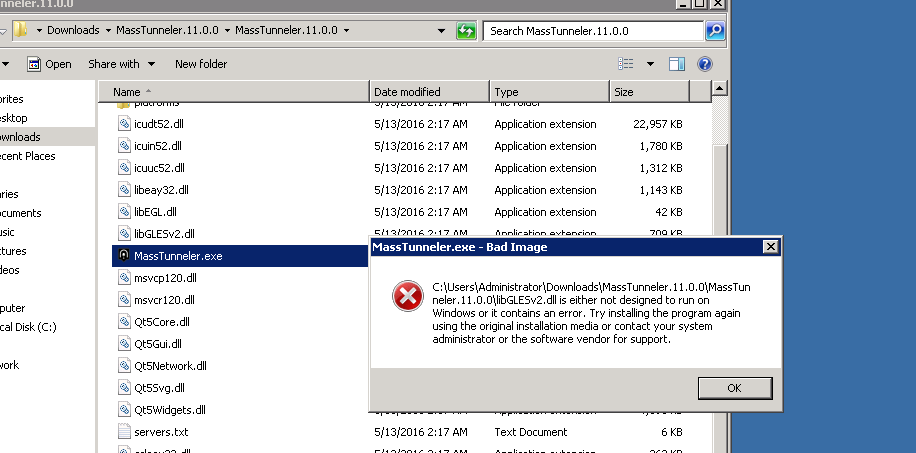Click the Open toolbar button

point(49,64)
